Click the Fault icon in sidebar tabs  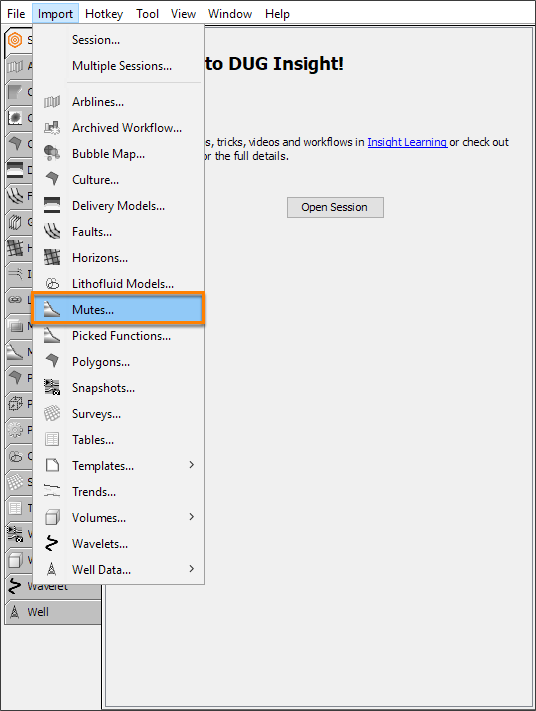[15, 196]
